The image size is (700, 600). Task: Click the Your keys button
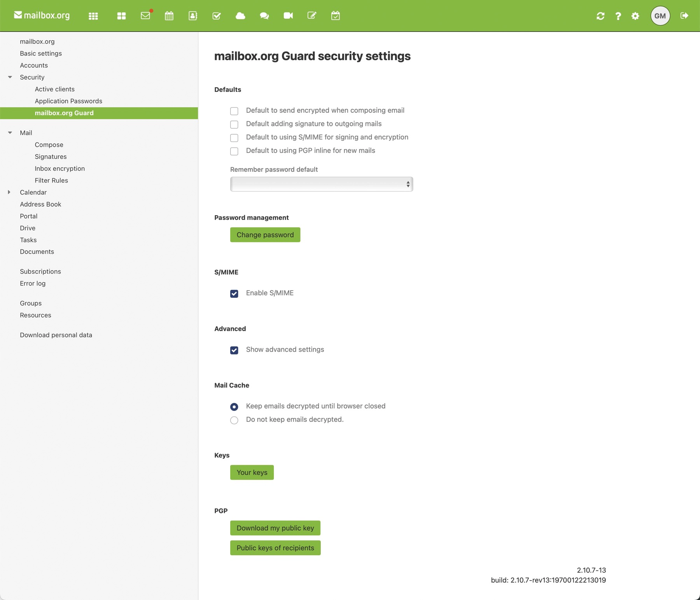coord(252,472)
